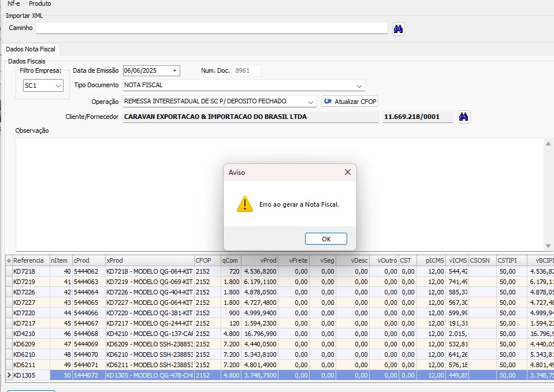Click binoculars icon next to Caminho field
554x392 pixels.
click(398, 29)
